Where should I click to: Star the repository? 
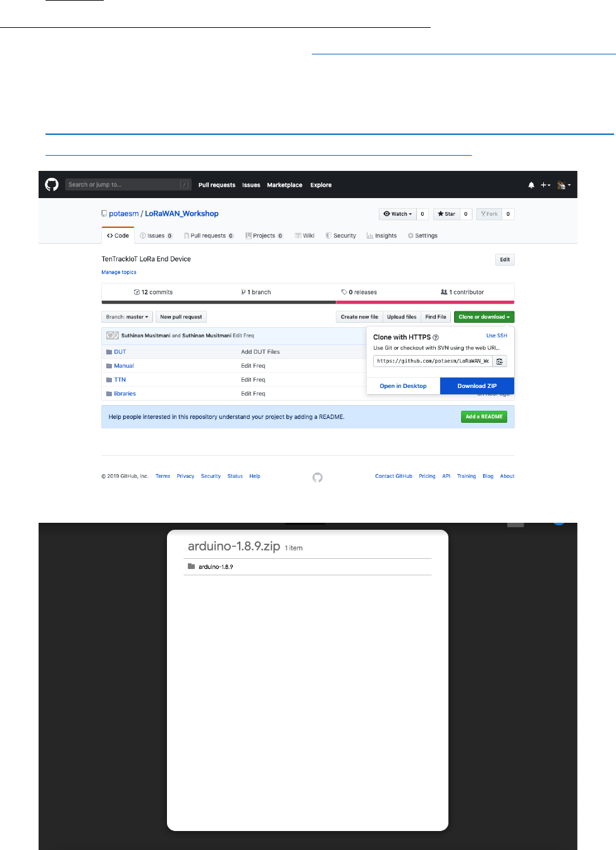point(447,214)
